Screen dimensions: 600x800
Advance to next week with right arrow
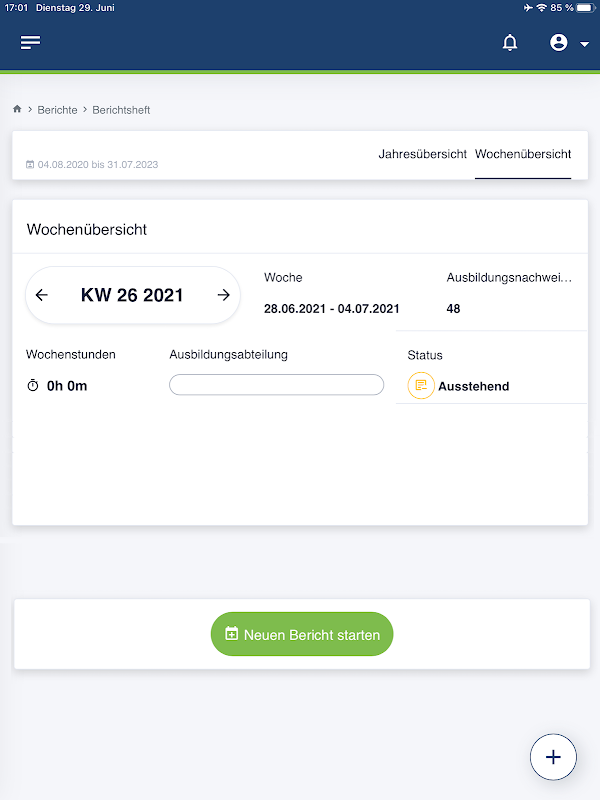tap(224, 295)
